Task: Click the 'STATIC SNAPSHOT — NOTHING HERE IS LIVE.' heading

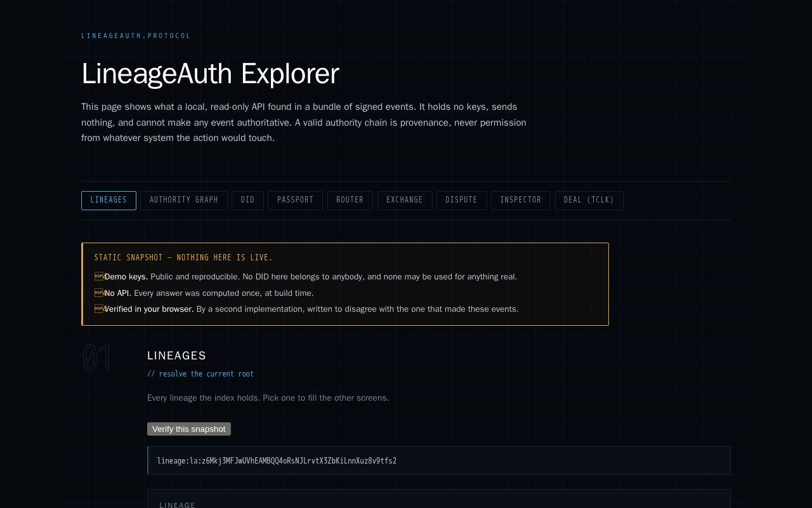Action: [x=183, y=258]
